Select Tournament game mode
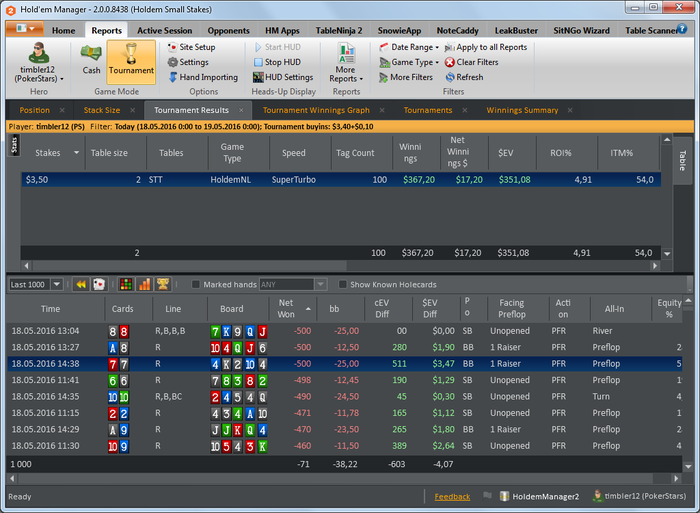 point(131,62)
